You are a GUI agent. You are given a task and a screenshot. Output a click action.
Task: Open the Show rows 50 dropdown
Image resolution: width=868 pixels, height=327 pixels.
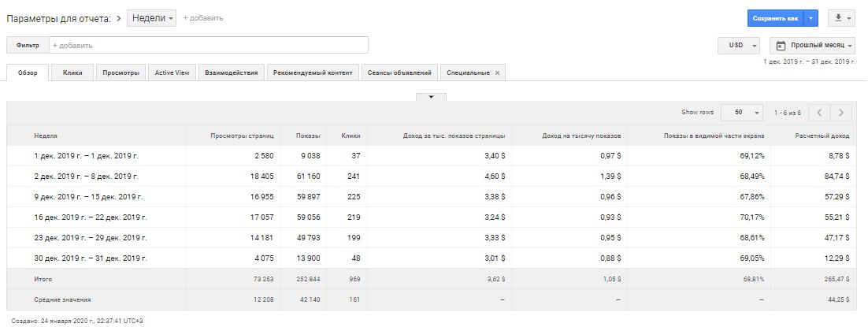coord(741,112)
